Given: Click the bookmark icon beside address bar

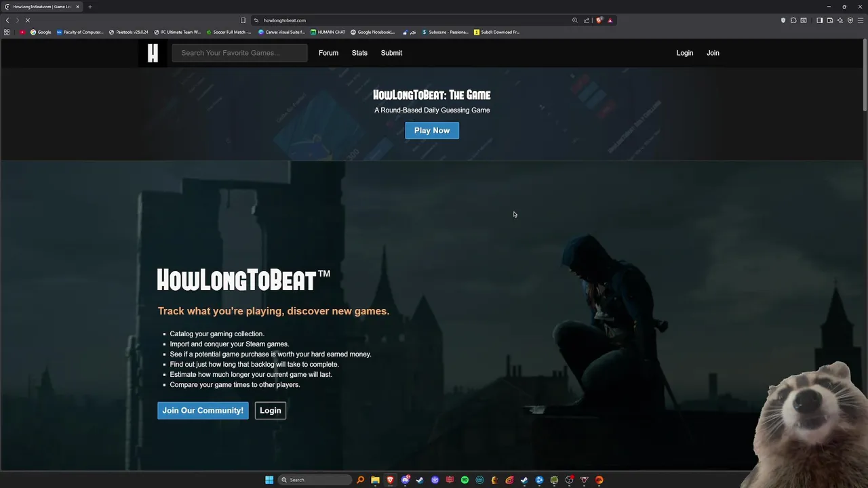Looking at the screenshot, I should tap(243, 20).
